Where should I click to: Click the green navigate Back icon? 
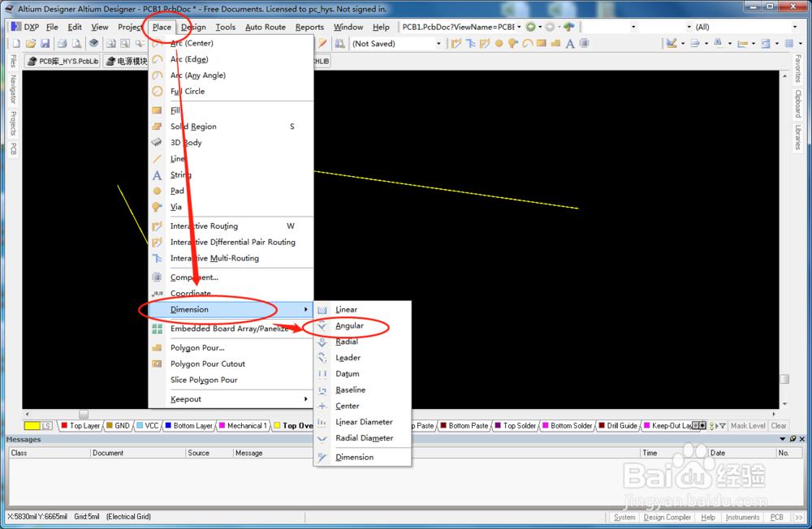click(x=531, y=27)
